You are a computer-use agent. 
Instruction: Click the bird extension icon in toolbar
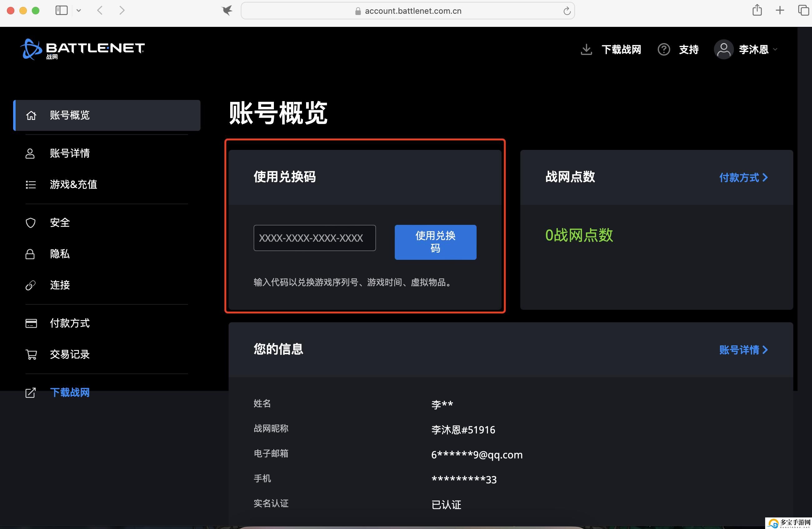pyautogui.click(x=227, y=11)
